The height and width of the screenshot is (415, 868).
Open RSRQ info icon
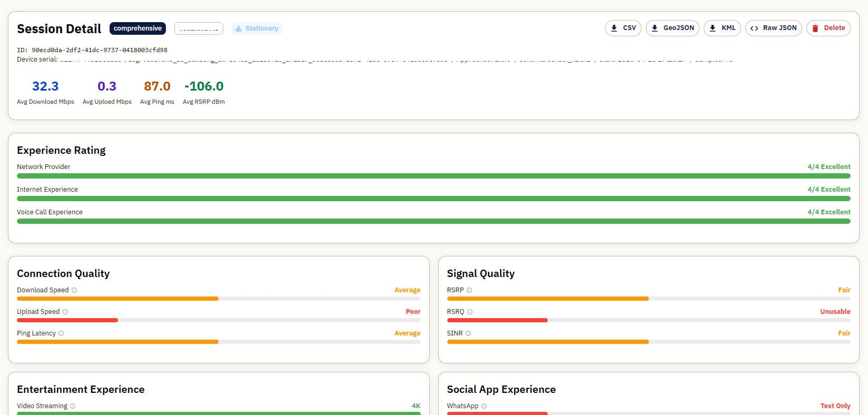pyautogui.click(x=470, y=312)
